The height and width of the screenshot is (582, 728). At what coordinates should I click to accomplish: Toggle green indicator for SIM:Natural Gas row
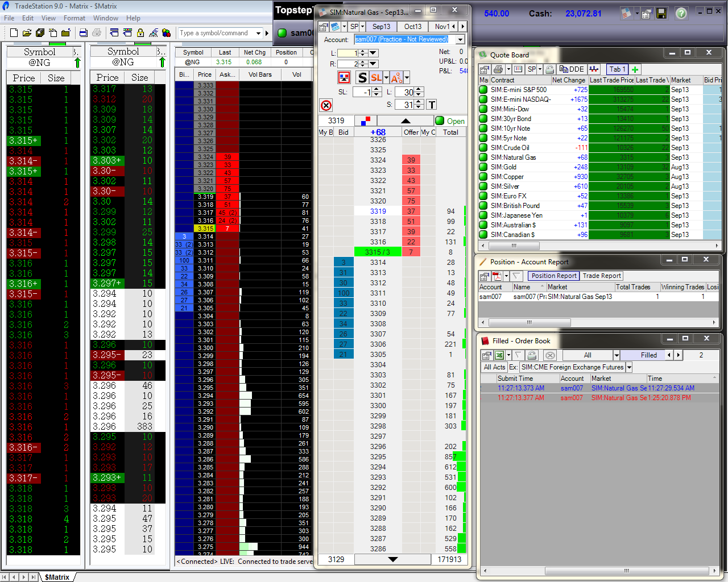click(483, 157)
